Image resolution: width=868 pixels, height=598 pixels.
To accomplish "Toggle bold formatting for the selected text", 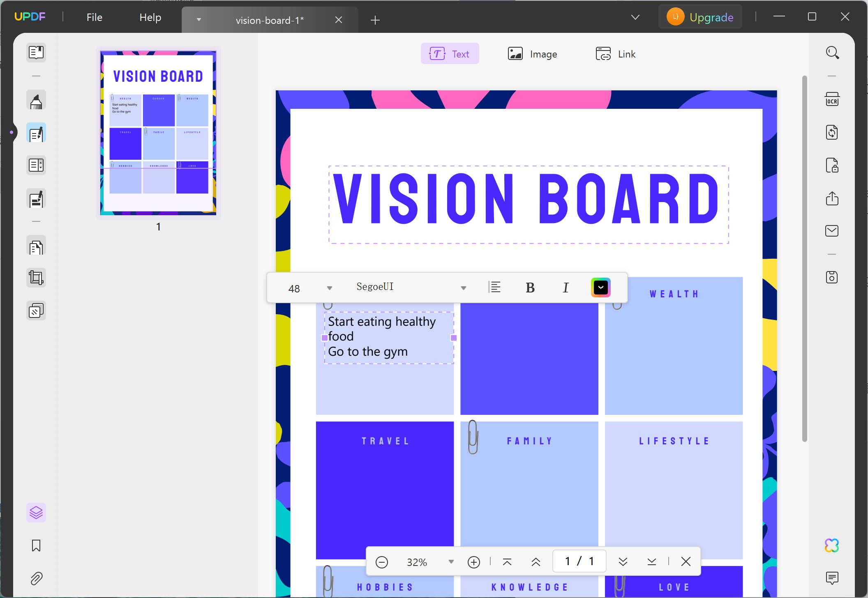I will (x=530, y=287).
